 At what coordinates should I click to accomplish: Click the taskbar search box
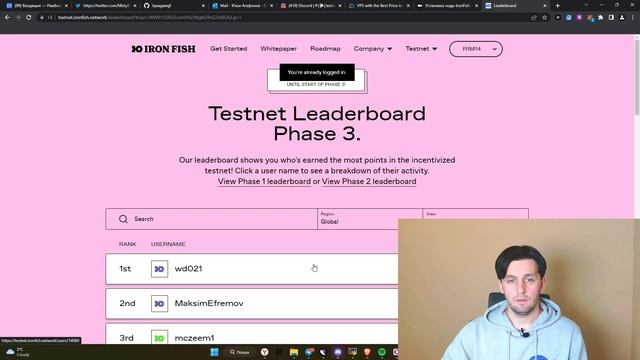pyautogui.click(x=240, y=352)
